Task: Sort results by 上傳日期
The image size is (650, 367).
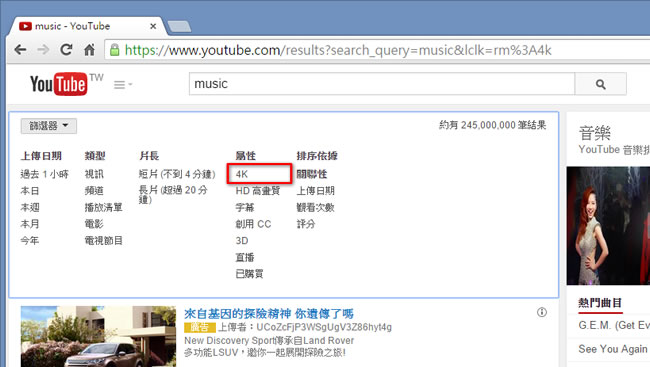Action: [315, 191]
